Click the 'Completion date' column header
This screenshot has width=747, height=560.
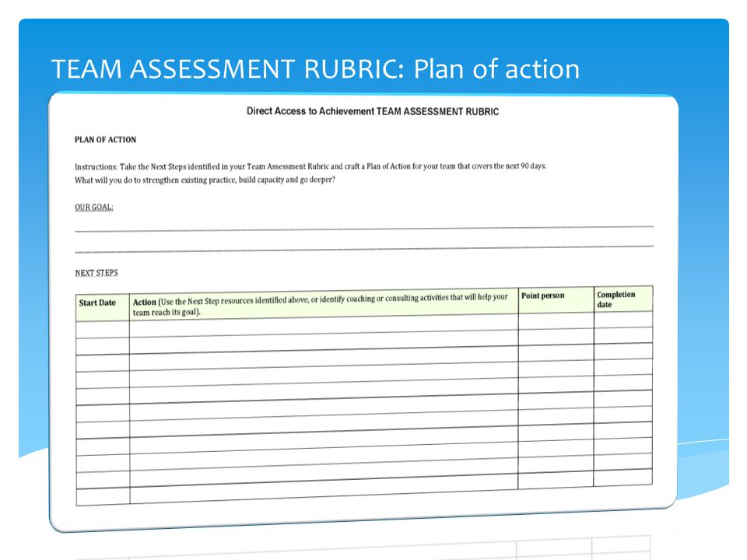(623, 299)
